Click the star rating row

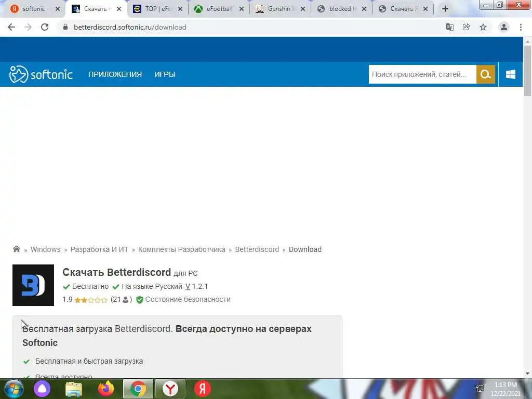(x=91, y=300)
